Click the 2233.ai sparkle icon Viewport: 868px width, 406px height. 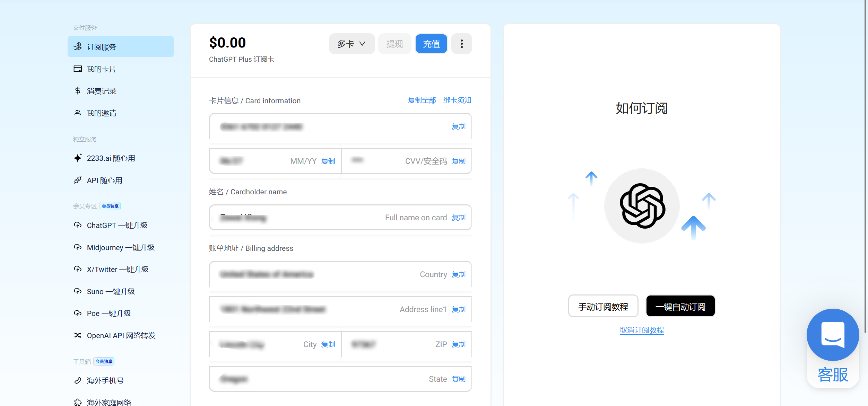[78, 158]
